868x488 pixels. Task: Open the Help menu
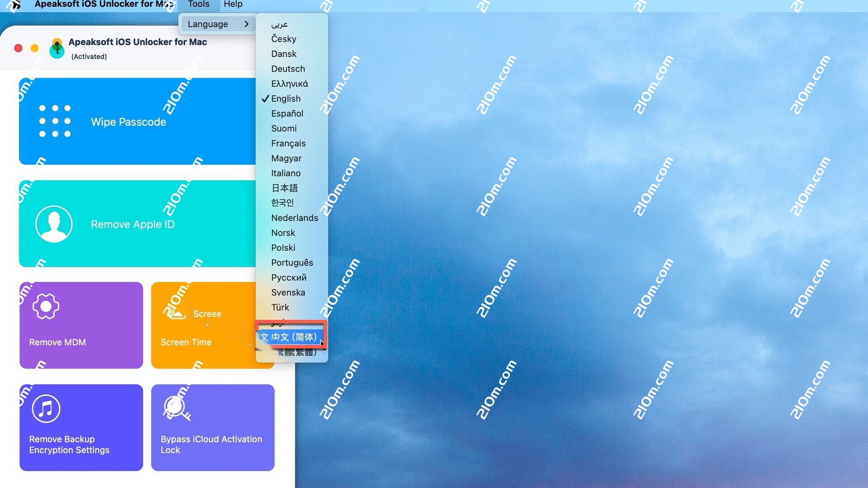(233, 5)
